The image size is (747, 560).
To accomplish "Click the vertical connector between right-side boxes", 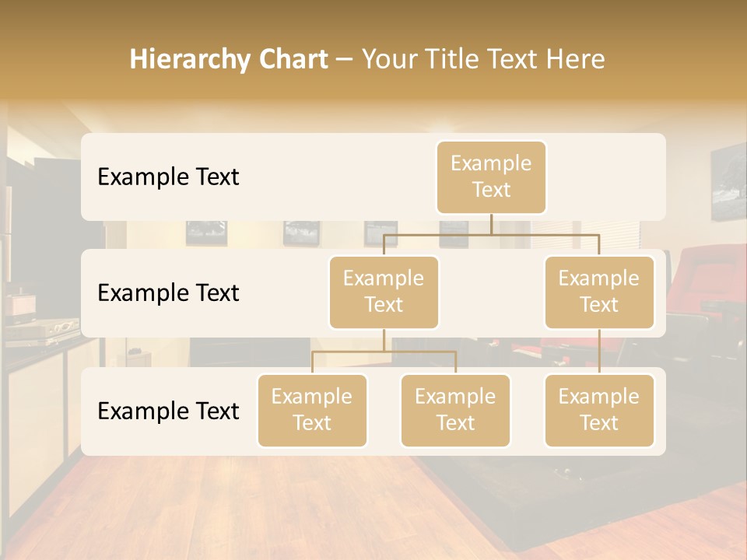I will coord(599,352).
